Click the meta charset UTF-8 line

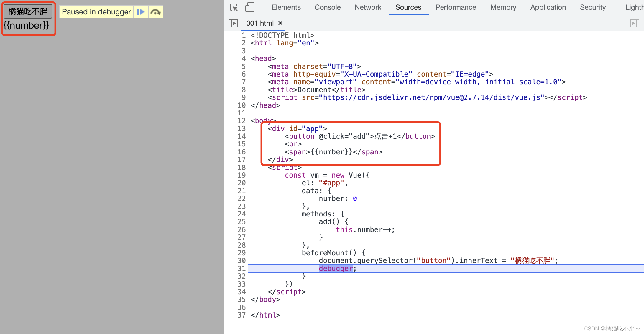point(314,66)
